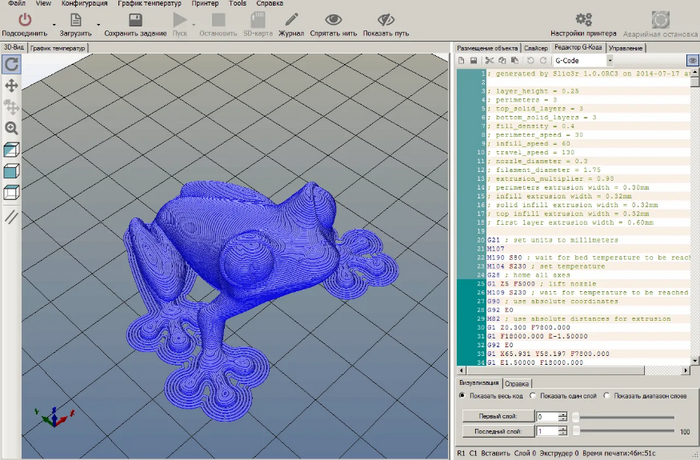Select Показать диапазон слоев radio button
Viewport: 700px width, 460px height.
coord(608,396)
